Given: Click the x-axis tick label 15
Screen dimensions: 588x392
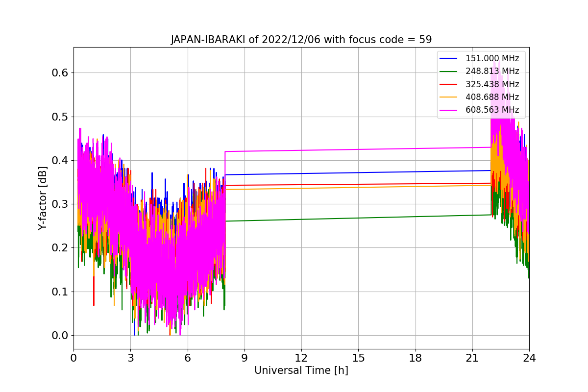Looking at the screenshot, I should click(358, 358).
